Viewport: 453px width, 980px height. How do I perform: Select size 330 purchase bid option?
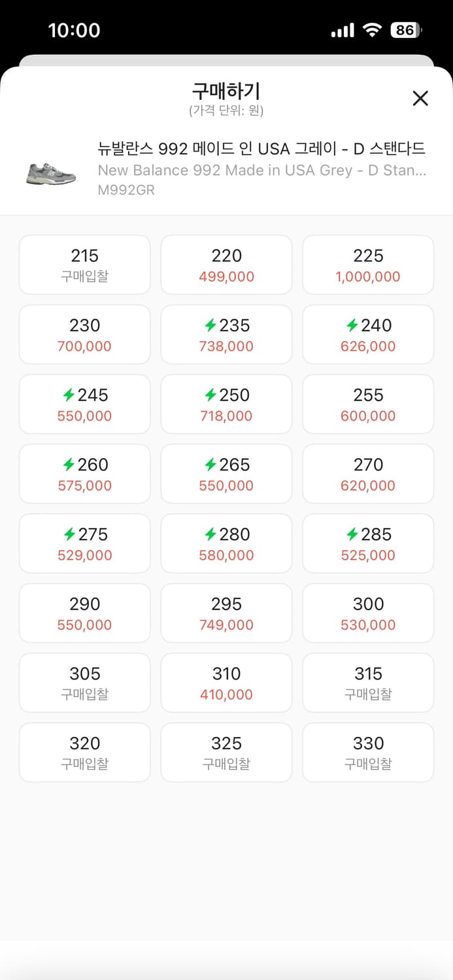click(x=368, y=752)
